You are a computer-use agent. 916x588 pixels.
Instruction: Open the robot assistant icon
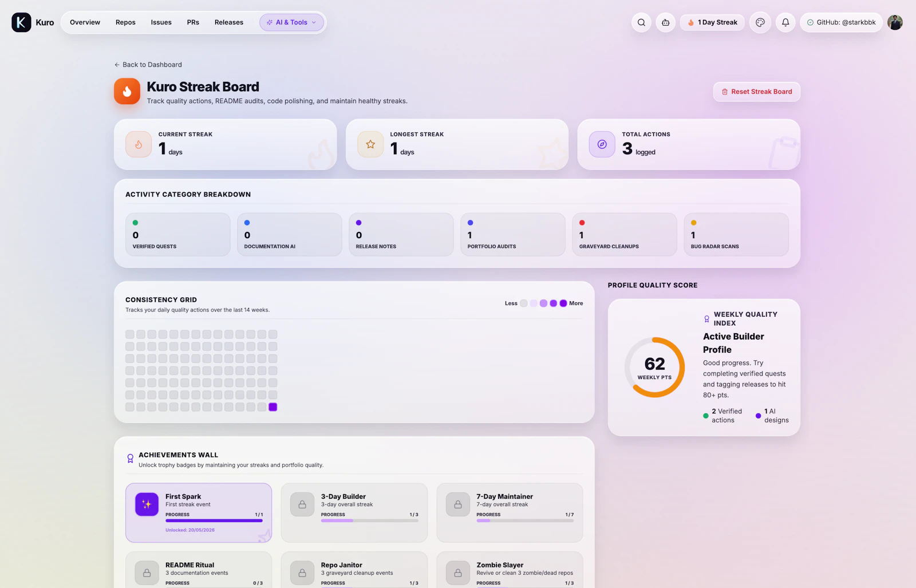point(665,22)
